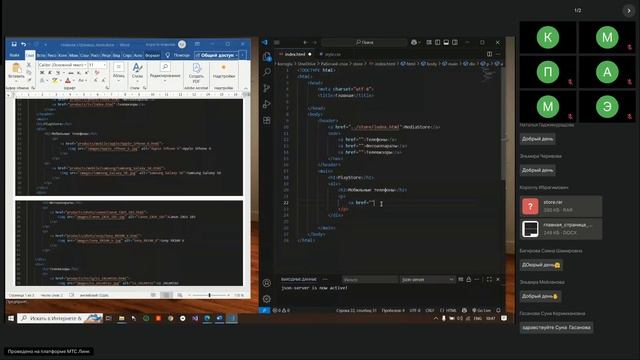The image size is (640, 360).
Task: Toggle underline formatting in Word ribbon
Action: coord(58,73)
